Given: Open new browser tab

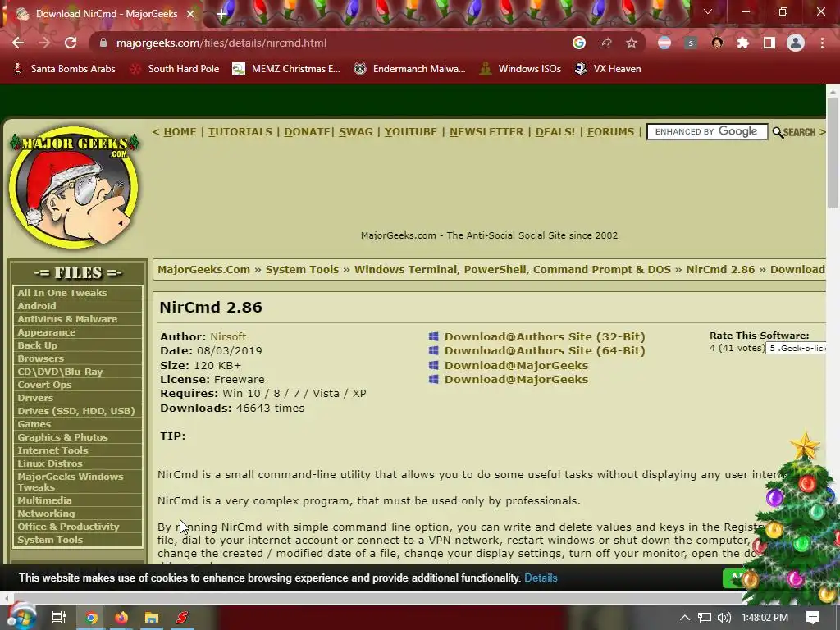Looking at the screenshot, I should (x=221, y=14).
